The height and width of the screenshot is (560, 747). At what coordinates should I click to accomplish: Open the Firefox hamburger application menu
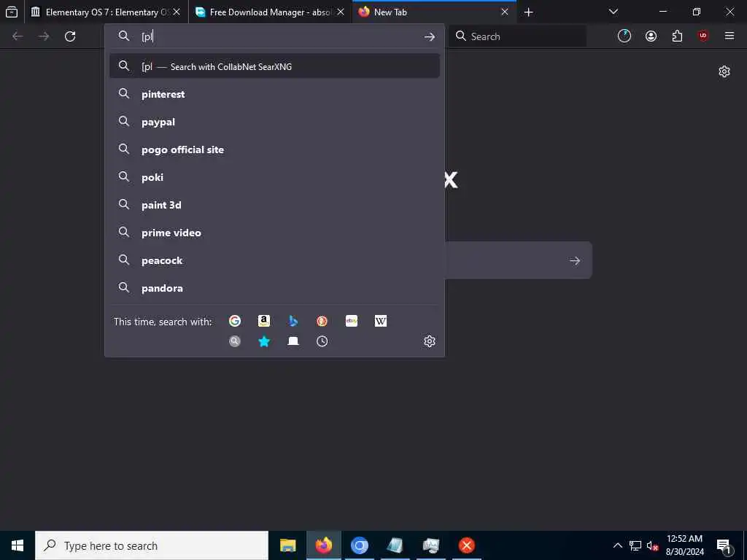(x=729, y=36)
